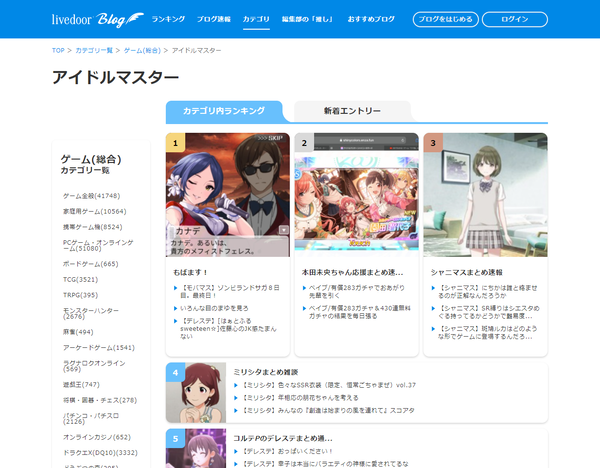Screen dimensions: 600x468
Task: Open SR縛りはシエスタ article link
Action: (489, 312)
